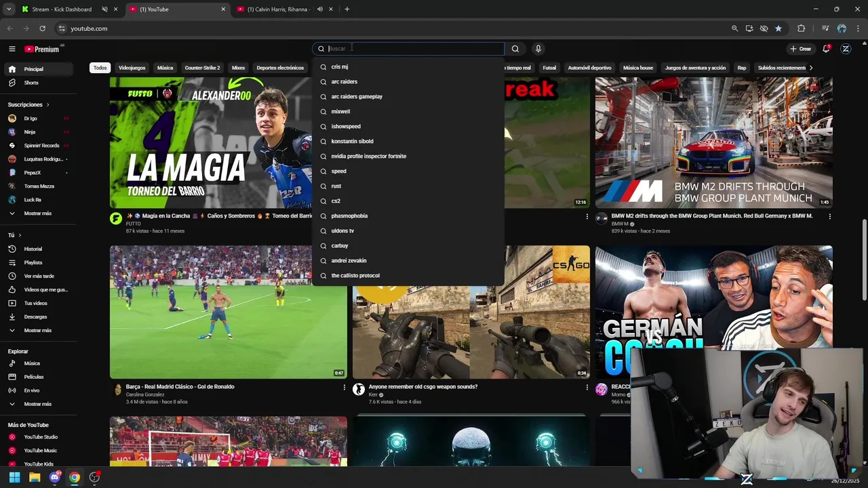Open options for old csgo weapon sounds video
This screenshot has height=488, width=868.
coord(587,387)
